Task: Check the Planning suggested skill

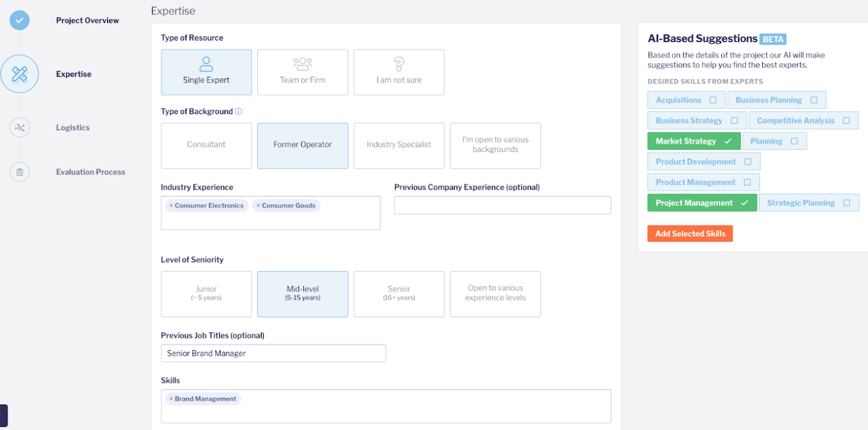Action: click(775, 141)
